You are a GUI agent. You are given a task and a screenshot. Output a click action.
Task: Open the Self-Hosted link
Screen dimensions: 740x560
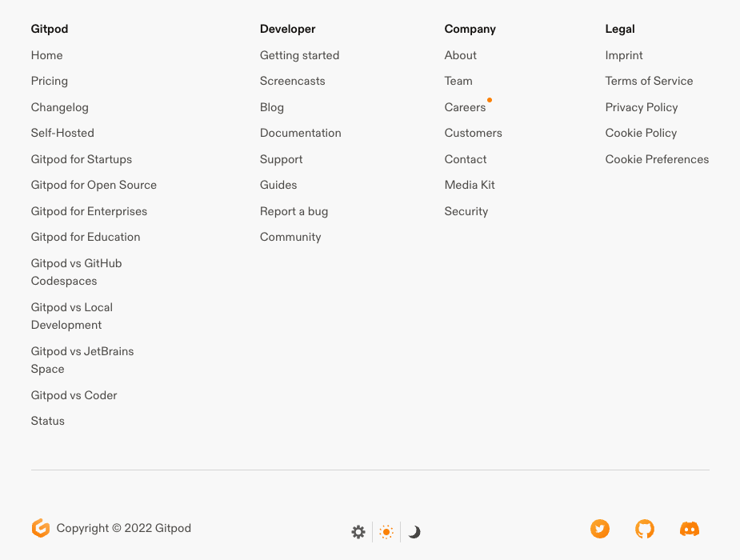pos(62,133)
